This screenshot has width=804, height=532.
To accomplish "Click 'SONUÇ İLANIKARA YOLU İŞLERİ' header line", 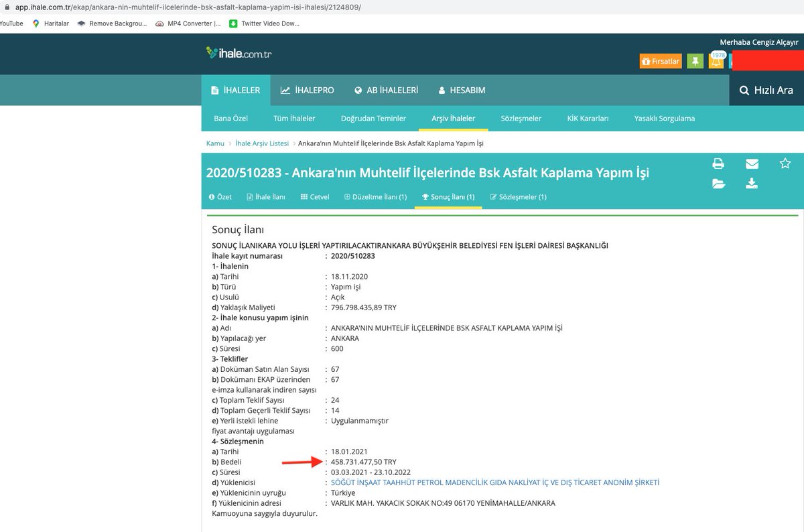I will point(410,246).
